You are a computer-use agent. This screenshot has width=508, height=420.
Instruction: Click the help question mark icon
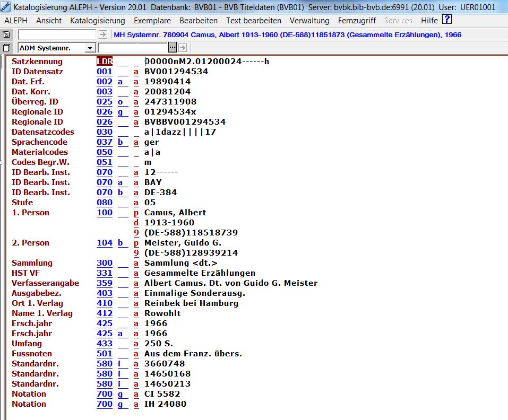447,20
